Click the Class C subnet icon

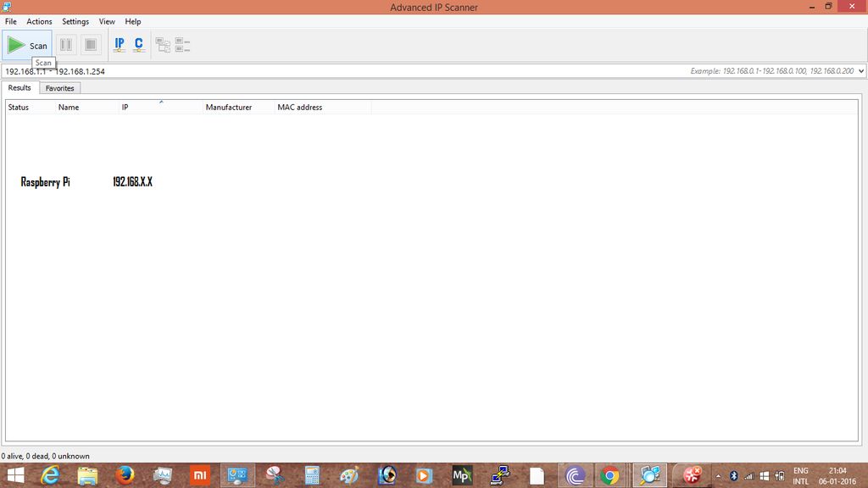click(x=139, y=45)
